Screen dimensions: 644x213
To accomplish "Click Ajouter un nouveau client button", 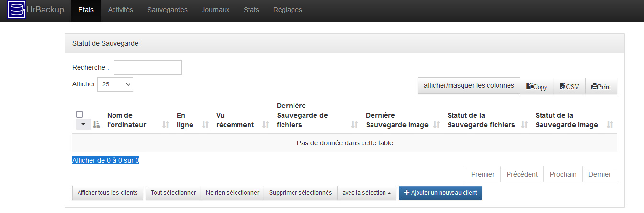I will coord(441,193).
